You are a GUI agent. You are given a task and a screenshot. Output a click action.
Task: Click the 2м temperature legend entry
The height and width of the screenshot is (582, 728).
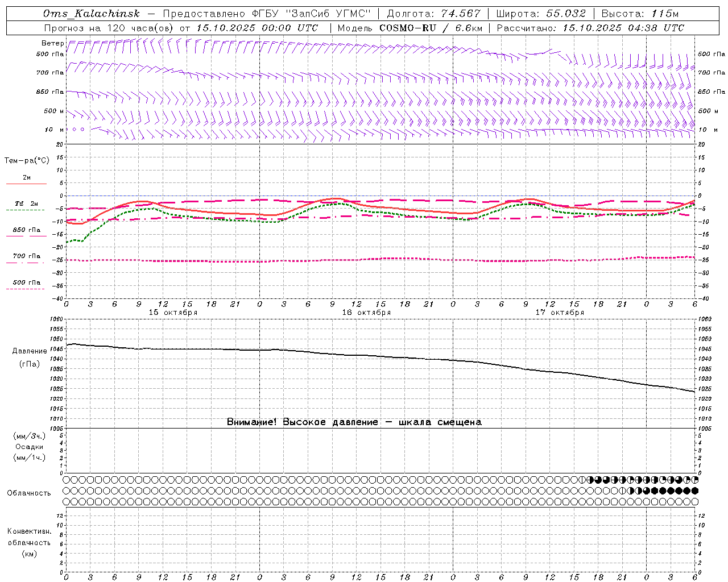27,177
